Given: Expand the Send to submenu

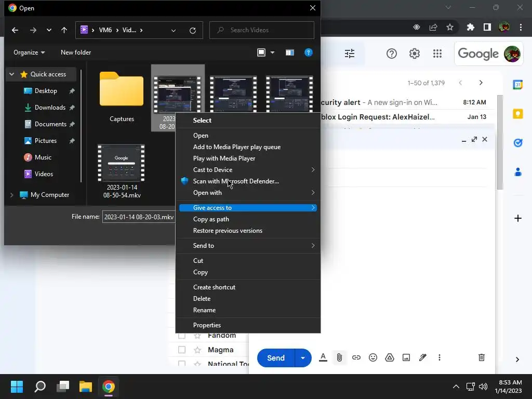Looking at the screenshot, I should [248, 246].
